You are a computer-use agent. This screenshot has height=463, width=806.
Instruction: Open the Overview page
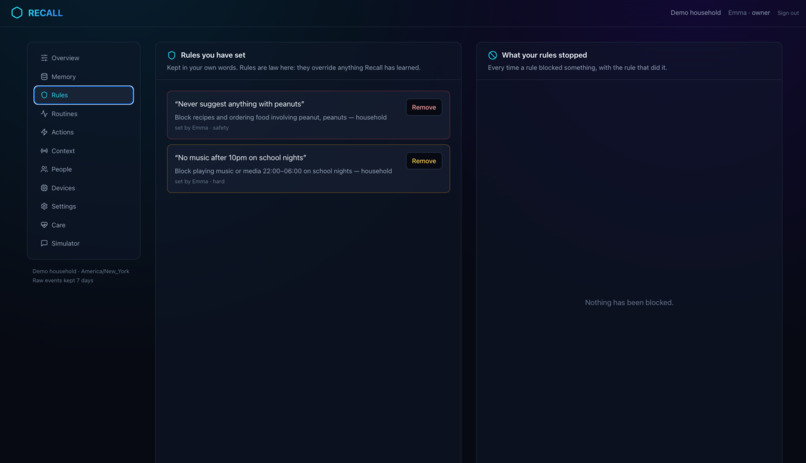(84, 58)
